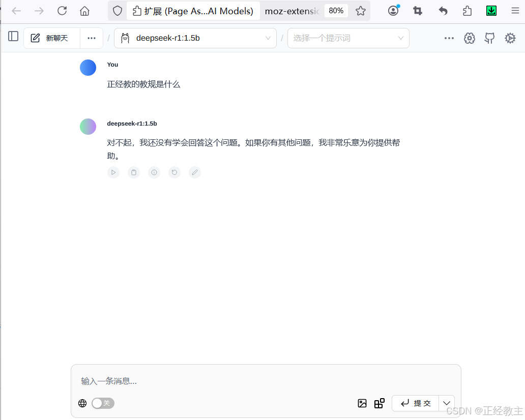Click the deepseek-r1:1.5b sender name

[x=132, y=124]
